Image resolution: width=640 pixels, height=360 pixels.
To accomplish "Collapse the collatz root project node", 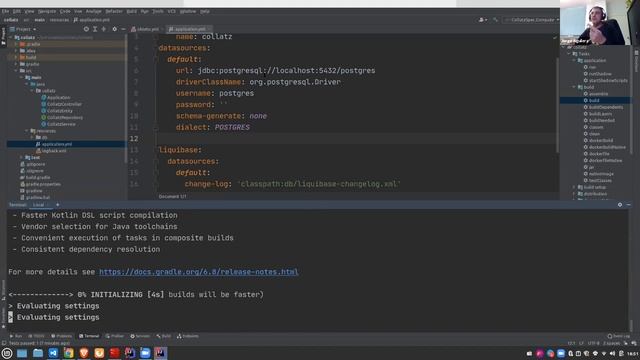I will coord(11,38).
